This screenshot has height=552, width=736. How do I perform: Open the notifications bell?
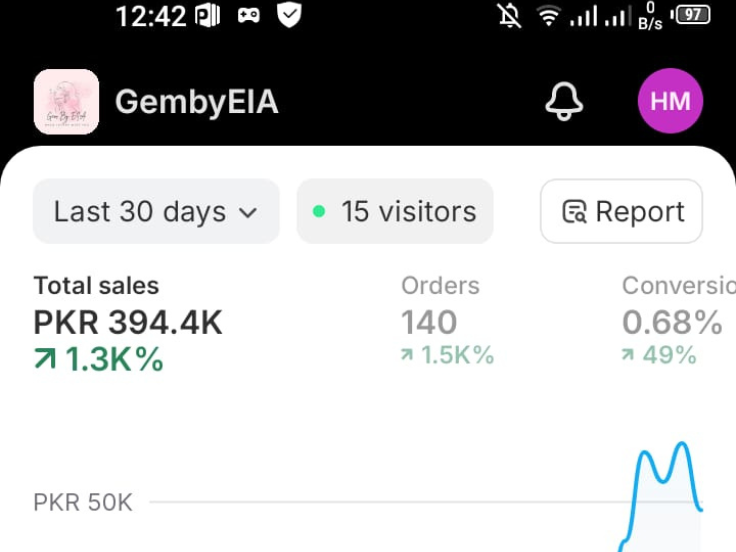pos(564,101)
